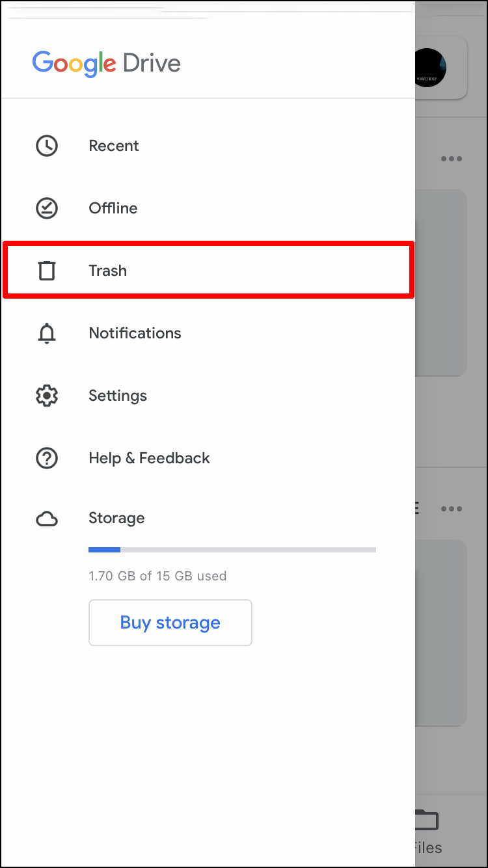Tap the storage usage progress bar
The height and width of the screenshot is (868, 488).
pos(232,550)
